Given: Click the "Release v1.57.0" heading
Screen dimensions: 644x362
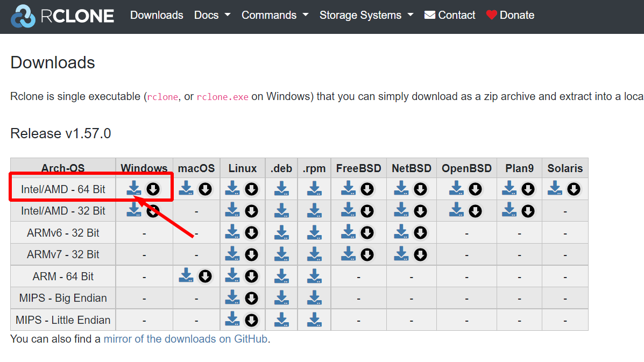Looking at the screenshot, I should (61, 133).
